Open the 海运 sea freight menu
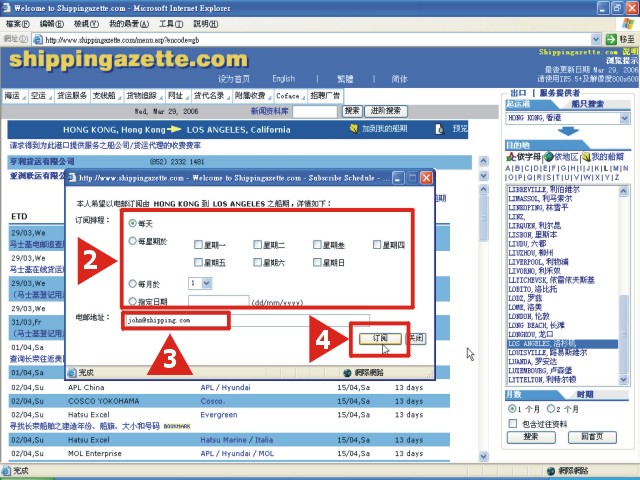Screen dimensions: 640x480 [15, 96]
